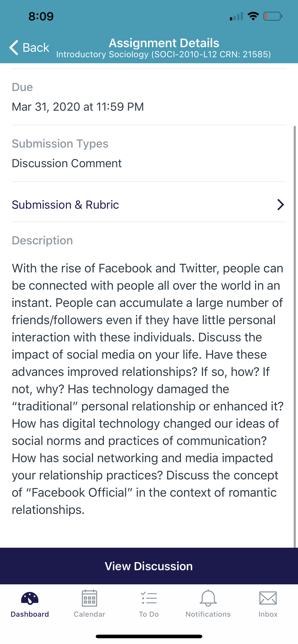Switch to the To Do tab label
Viewport: 298px width, 644px height.
tap(149, 614)
